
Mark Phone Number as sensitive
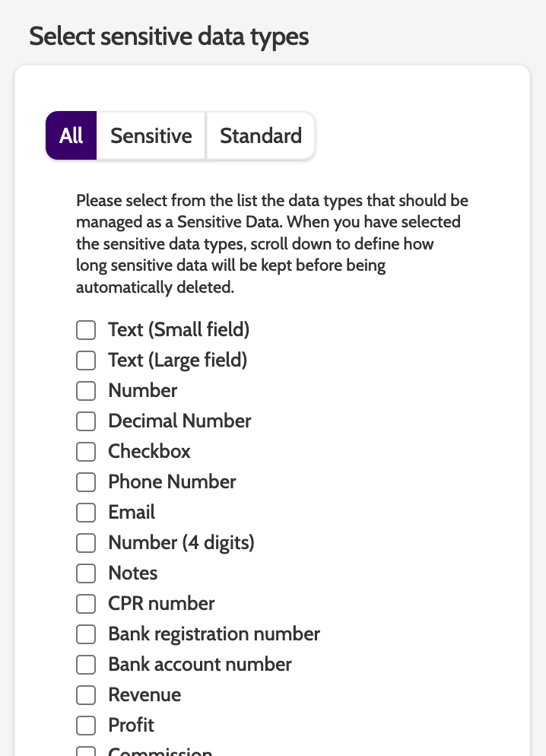coord(86,482)
